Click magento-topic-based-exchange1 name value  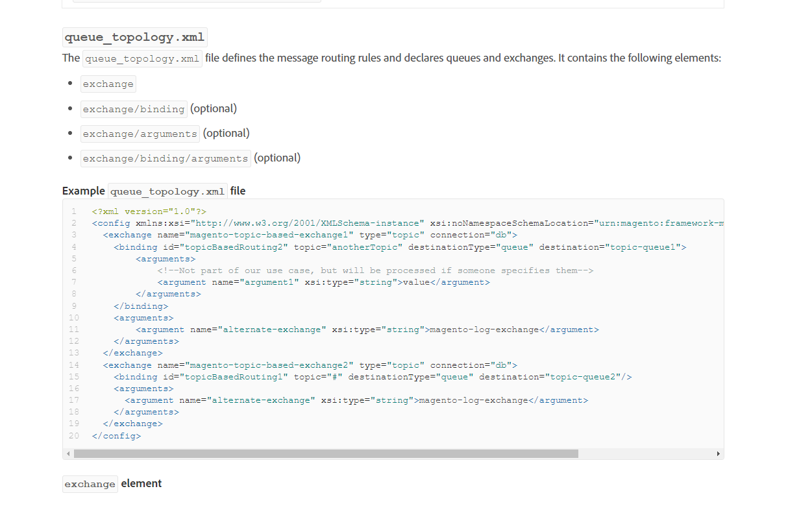pos(269,235)
